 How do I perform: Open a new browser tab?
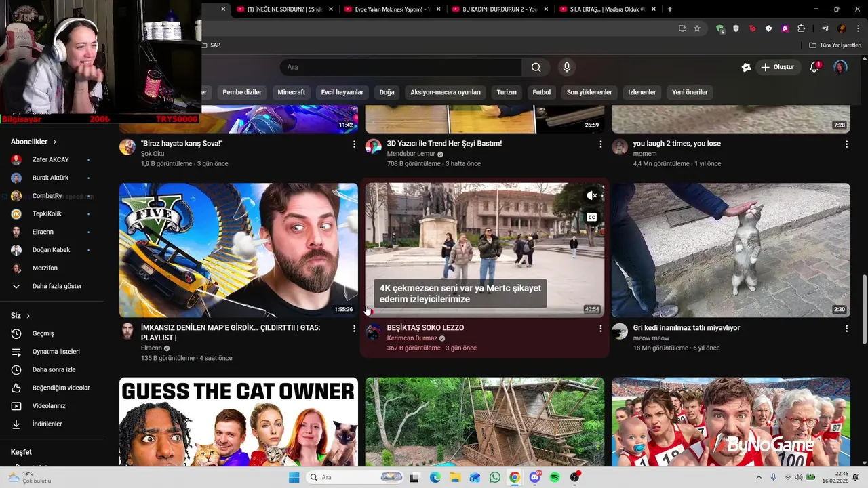click(670, 9)
